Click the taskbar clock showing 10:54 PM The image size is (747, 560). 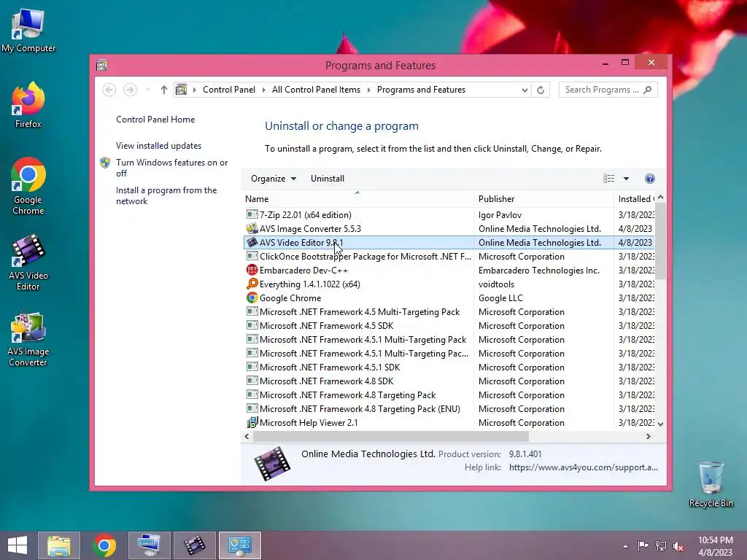715,545
